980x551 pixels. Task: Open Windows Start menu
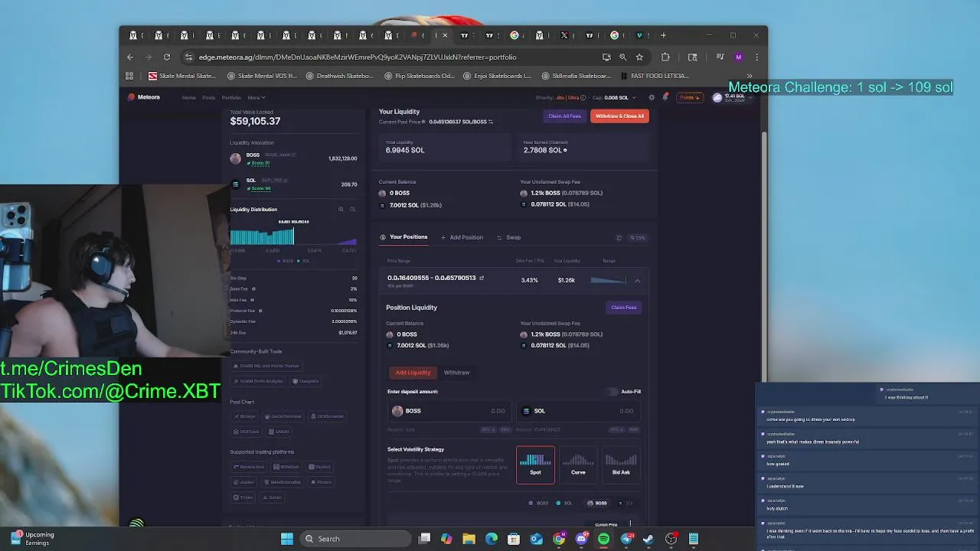click(287, 539)
